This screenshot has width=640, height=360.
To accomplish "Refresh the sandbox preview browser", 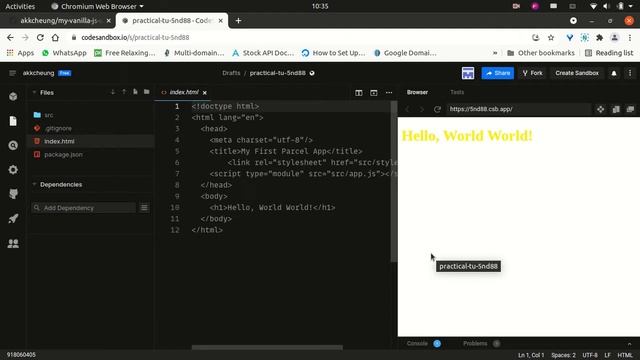I will (x=437, y=109).
